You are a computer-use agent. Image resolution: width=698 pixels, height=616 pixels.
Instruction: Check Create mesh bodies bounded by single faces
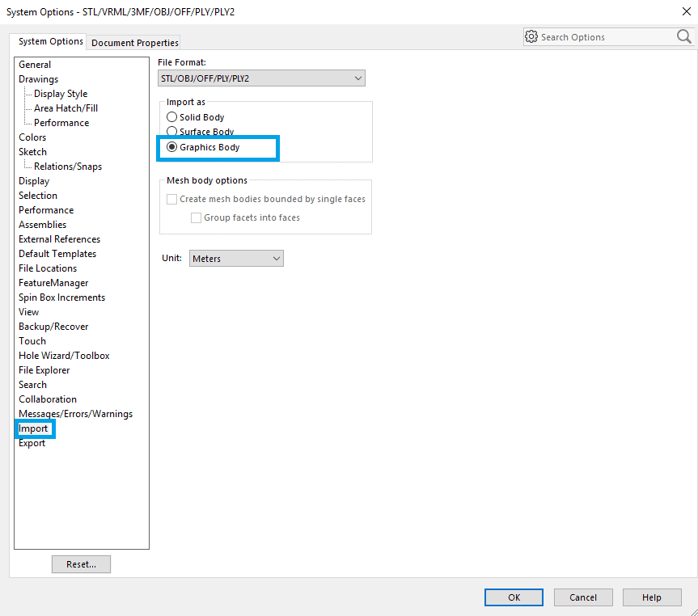(171, 199)
